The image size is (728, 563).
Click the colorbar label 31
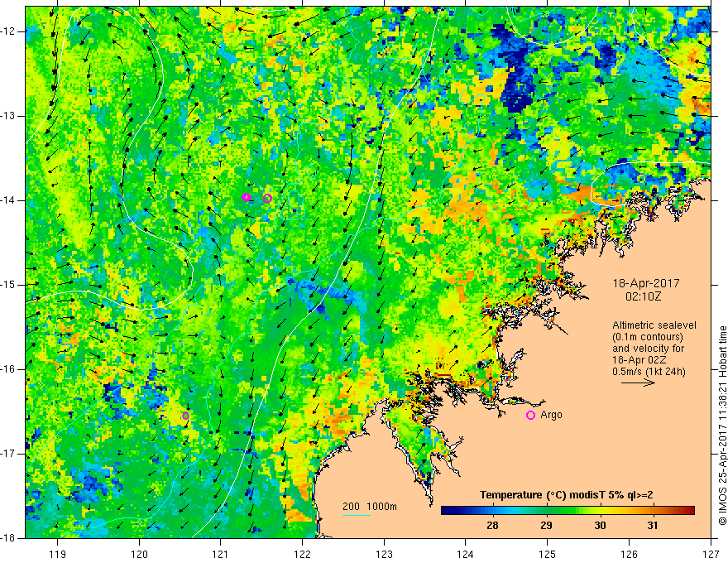click(653, 526)
